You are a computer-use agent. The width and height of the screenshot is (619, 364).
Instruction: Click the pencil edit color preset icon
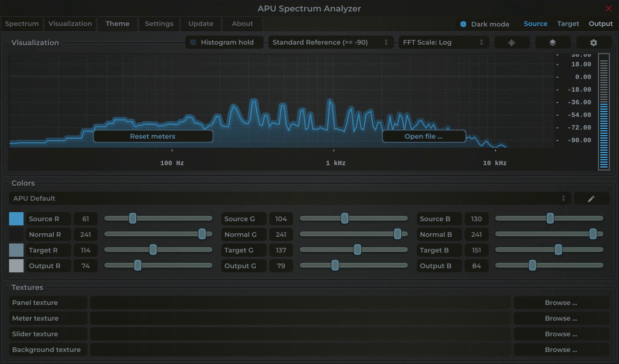[591, 199]
